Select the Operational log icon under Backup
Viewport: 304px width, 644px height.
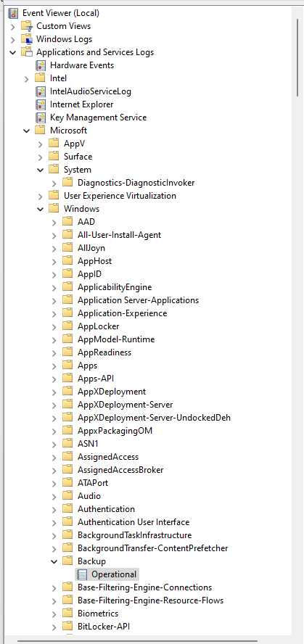point(82,574)
